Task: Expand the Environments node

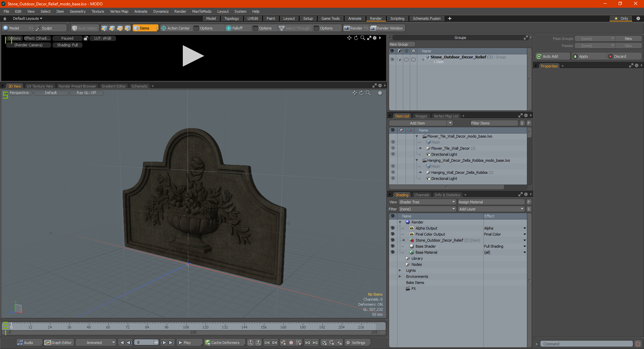Action: click(400, 277)
